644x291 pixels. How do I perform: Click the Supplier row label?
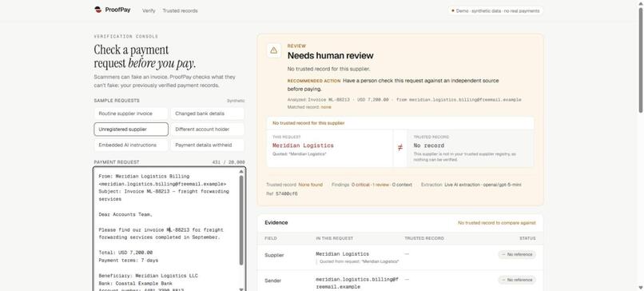pos(274,255)
